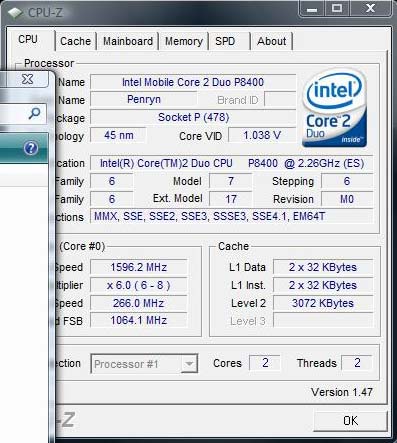The width and height of the screenshot is (397, 443).
Task: Click the OK button
Action: click(350, 421)
